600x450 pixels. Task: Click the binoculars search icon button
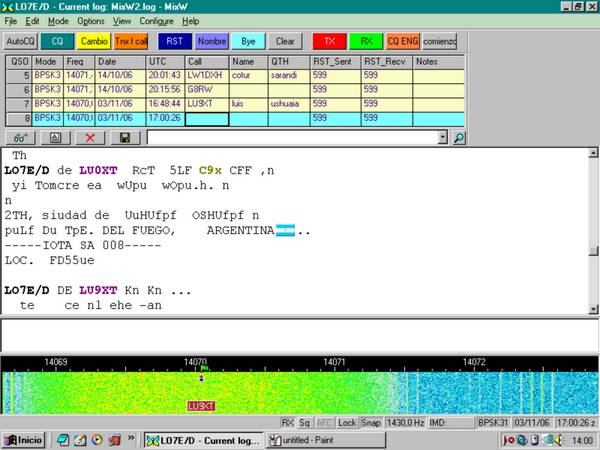coord(21,138)
